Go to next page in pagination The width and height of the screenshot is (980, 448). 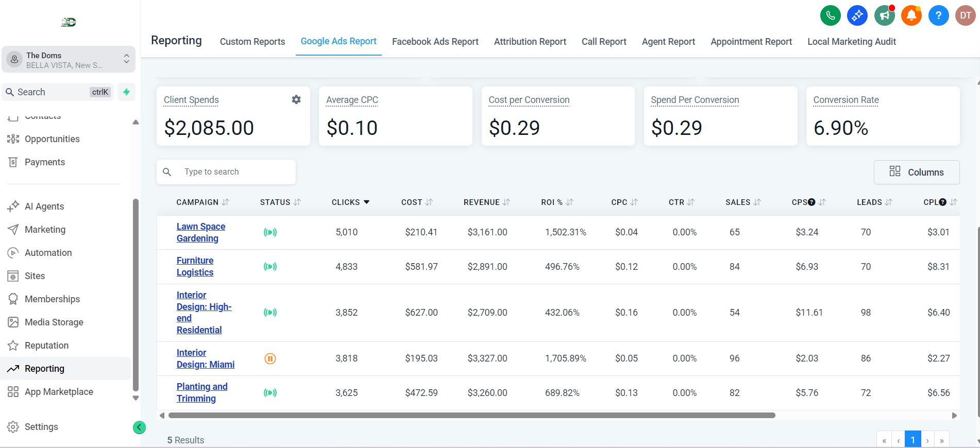pos(927,440)
